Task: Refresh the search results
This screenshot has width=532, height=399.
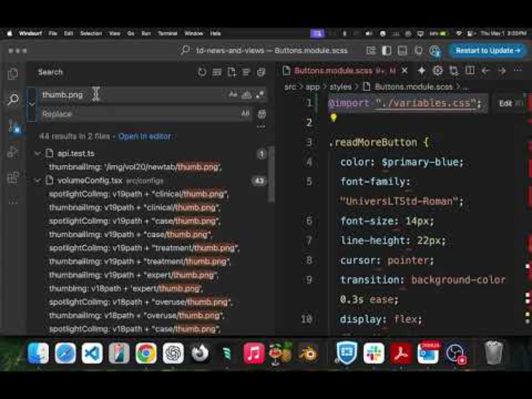Action: [202, 72]
